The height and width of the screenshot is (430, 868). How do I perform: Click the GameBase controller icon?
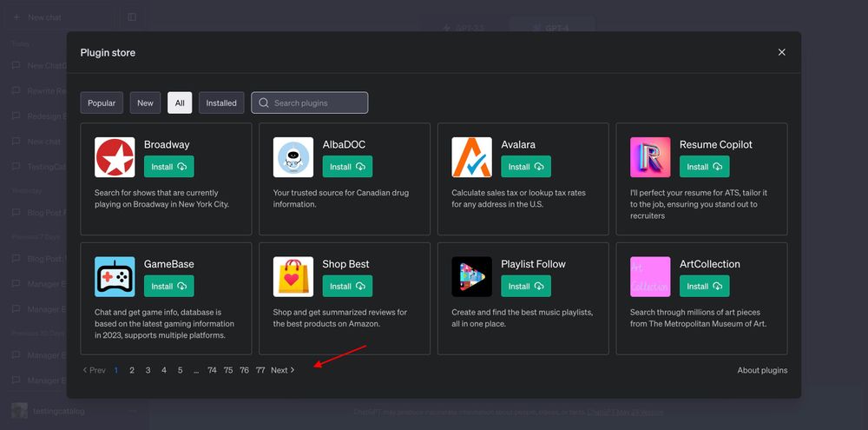click(115, 276)
